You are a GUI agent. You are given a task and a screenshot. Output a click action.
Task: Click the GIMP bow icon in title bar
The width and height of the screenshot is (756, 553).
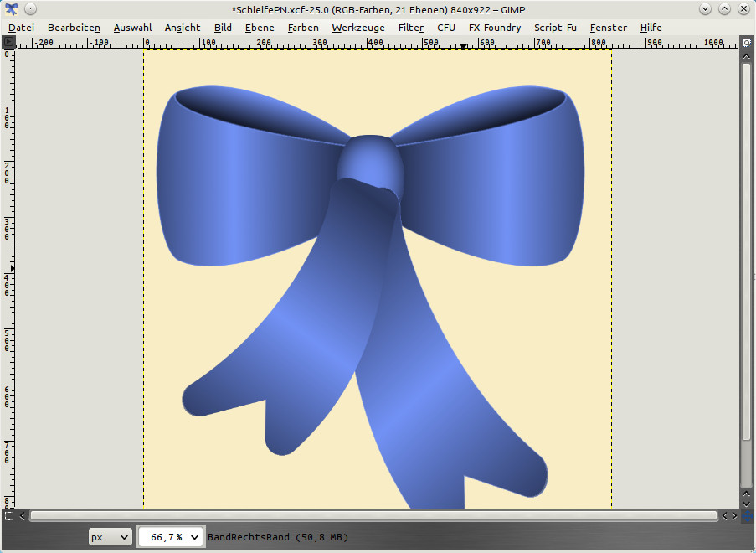[x=11, y=9]
